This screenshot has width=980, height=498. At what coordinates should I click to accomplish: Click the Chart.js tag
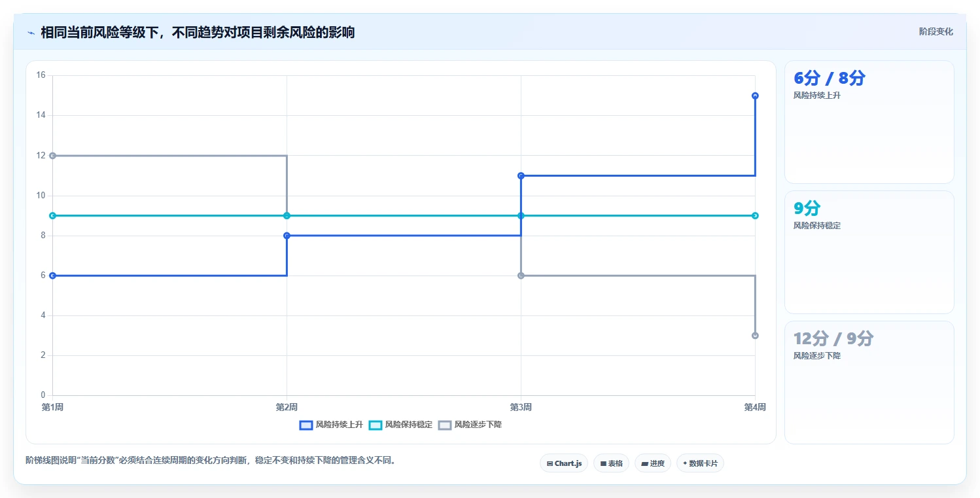pos(564,463)
